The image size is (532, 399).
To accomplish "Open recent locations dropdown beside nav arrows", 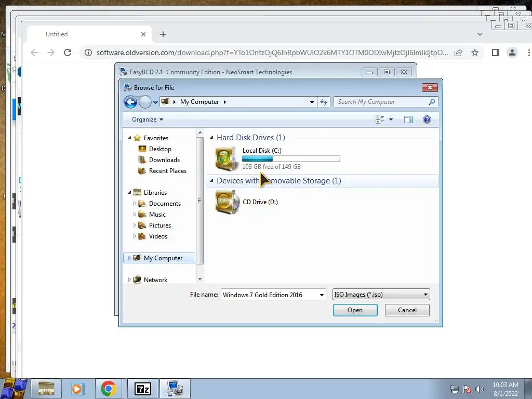I will 155,102.
